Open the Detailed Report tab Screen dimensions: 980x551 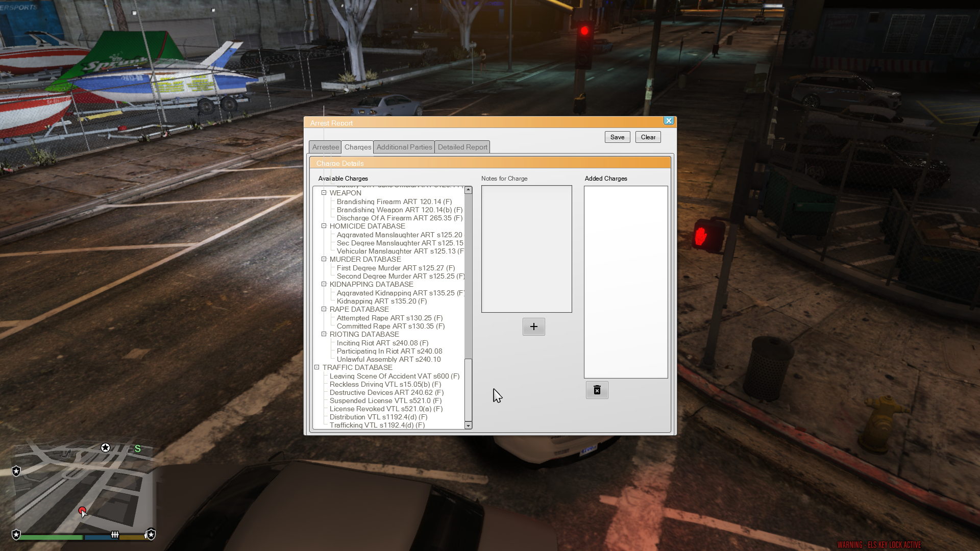pyautogui.click(x=462, y=147)
